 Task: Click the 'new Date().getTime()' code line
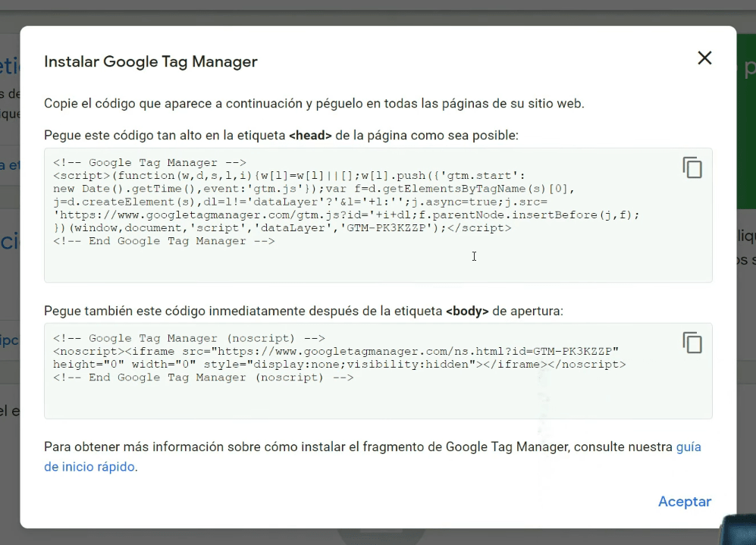point(314,189)
